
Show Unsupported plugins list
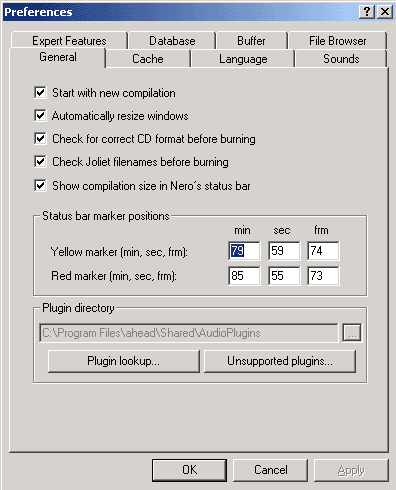[280, 361]
